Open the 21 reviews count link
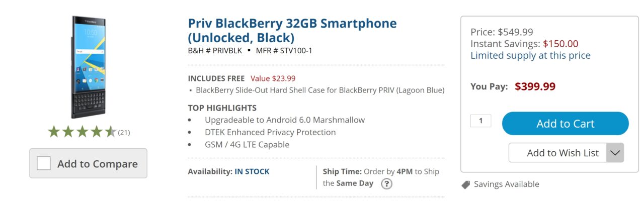Screen dimensions: 644x203 tap(124, 133)
